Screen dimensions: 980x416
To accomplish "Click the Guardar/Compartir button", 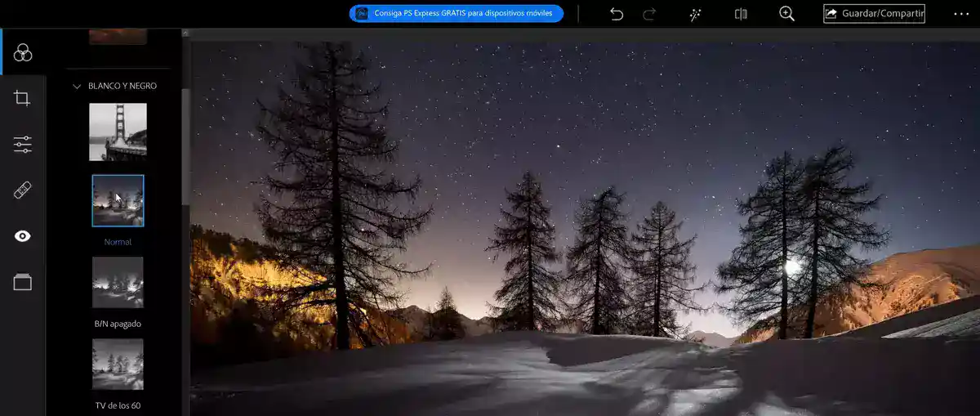I will click(874, 14).
